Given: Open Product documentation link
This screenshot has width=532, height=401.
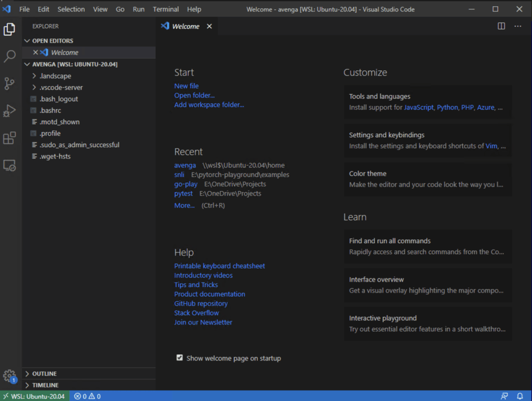Looking at the screenshot, I should pos(209,294).
